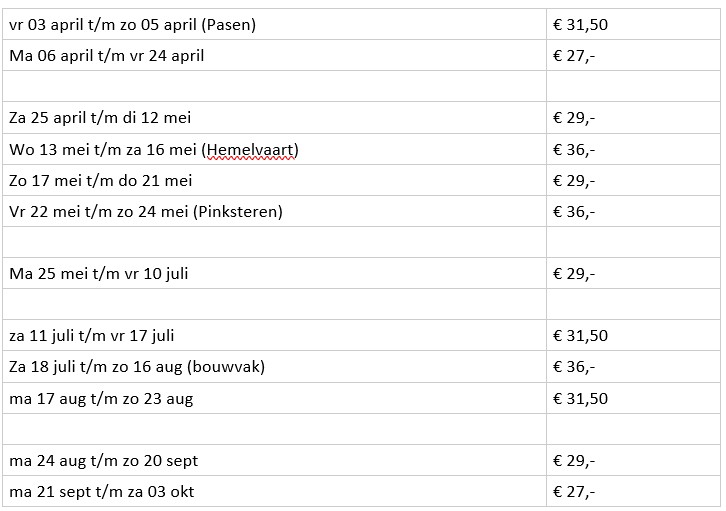Click the bouwvak period cell
Image resolution: width=726 pixels, height=511 pixels.
tap(136, 367)
